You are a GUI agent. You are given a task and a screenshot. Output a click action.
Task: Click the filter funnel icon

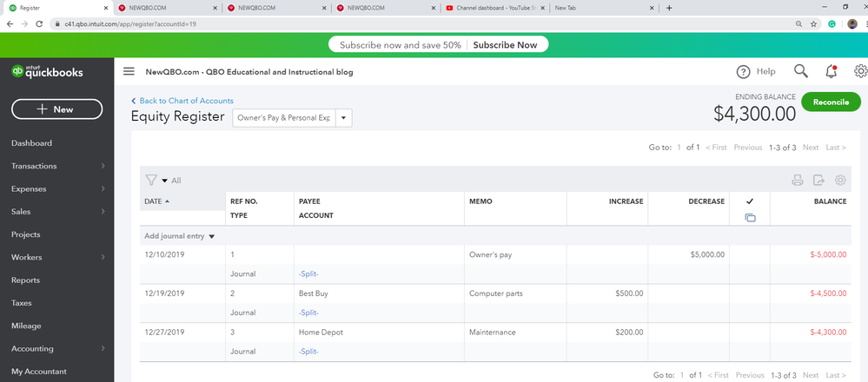[151, 181]
